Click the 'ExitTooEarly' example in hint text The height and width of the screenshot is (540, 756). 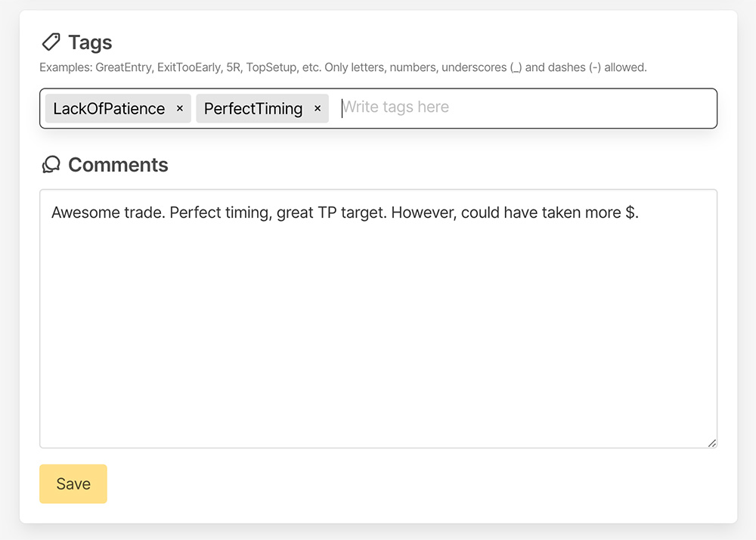point(189,67)
